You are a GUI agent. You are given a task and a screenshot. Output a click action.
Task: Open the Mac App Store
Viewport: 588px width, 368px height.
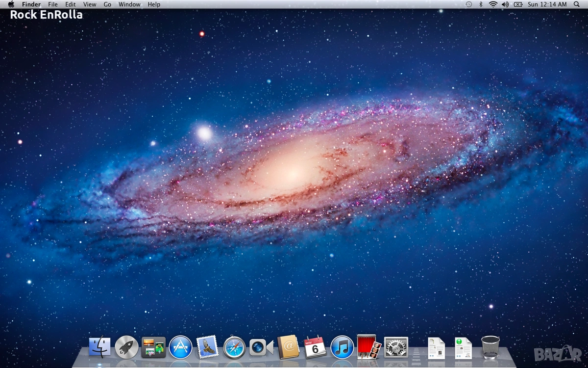tap(180, 347)
